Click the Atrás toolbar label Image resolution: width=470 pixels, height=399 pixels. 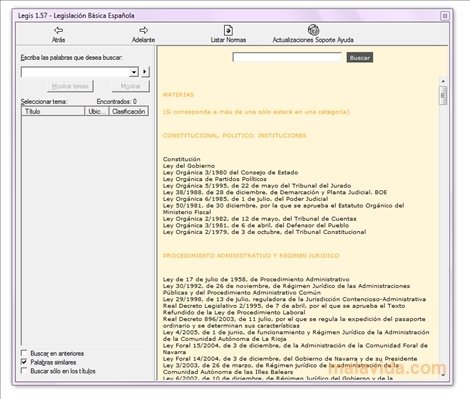(58, 40)
